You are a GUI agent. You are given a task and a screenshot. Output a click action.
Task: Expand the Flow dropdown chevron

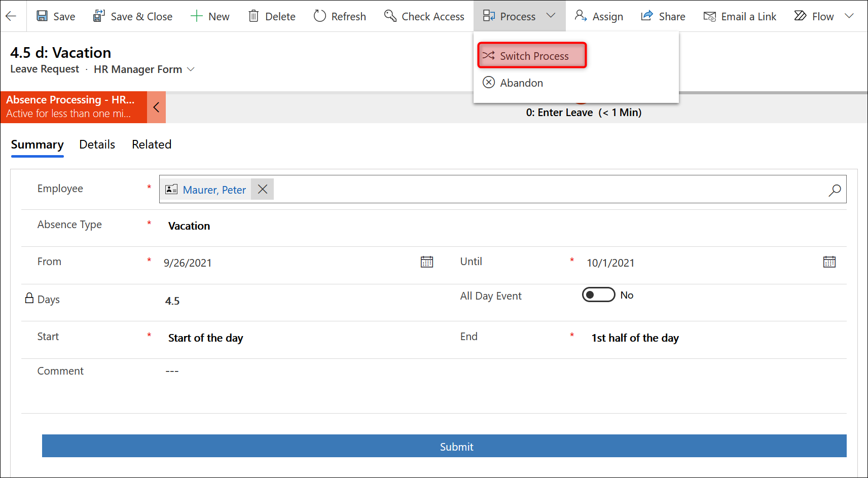coord(849,16)
